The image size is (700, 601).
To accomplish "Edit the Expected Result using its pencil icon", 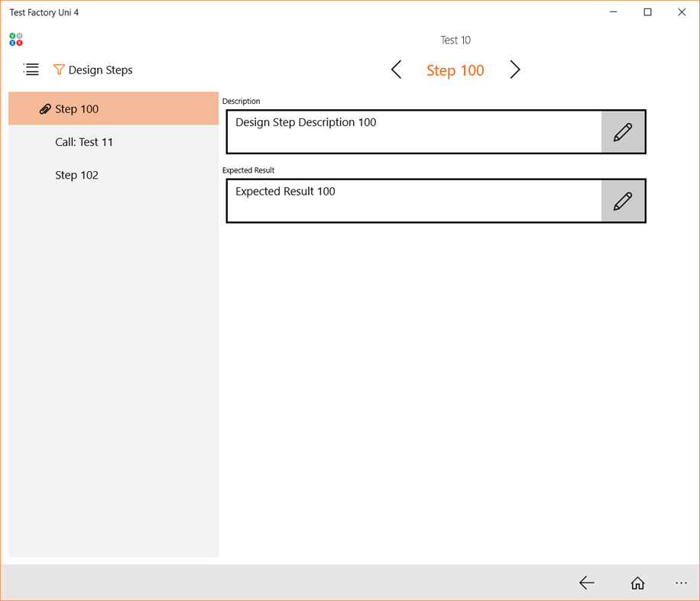I will [x=624, y=200].
